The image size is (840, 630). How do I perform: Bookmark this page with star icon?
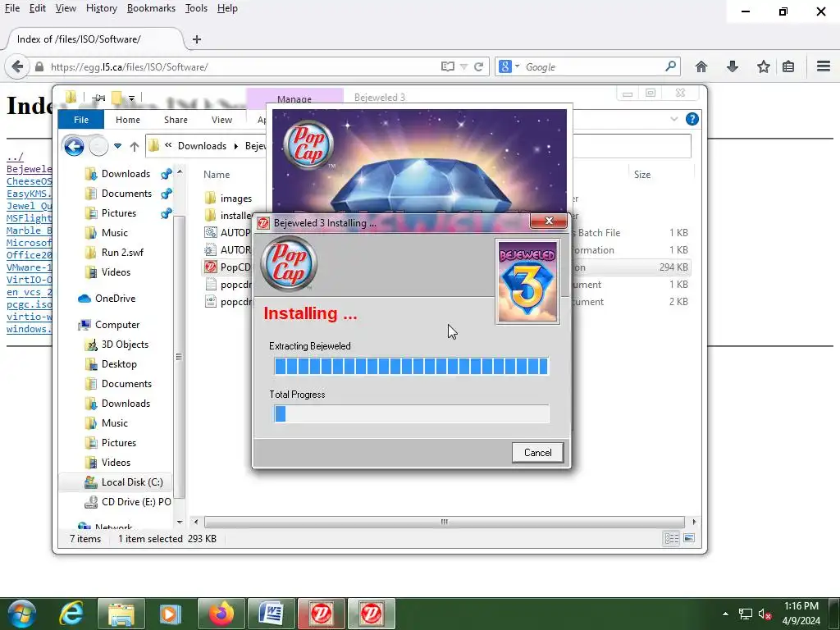point(764,66)
